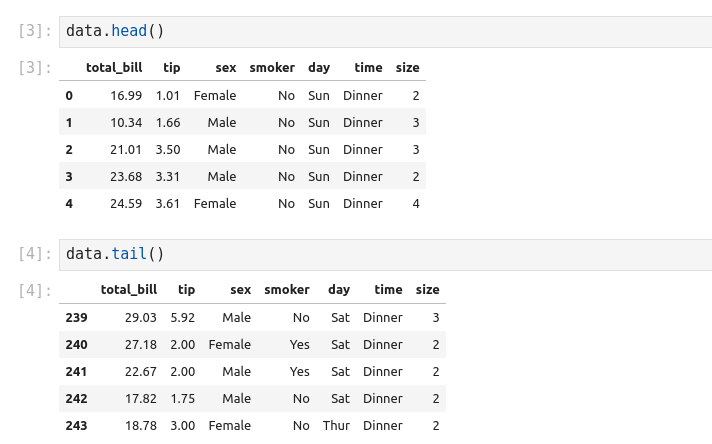Click the head method name in the code
Viewport: 712px width, 444px height.
coord(129,31)
